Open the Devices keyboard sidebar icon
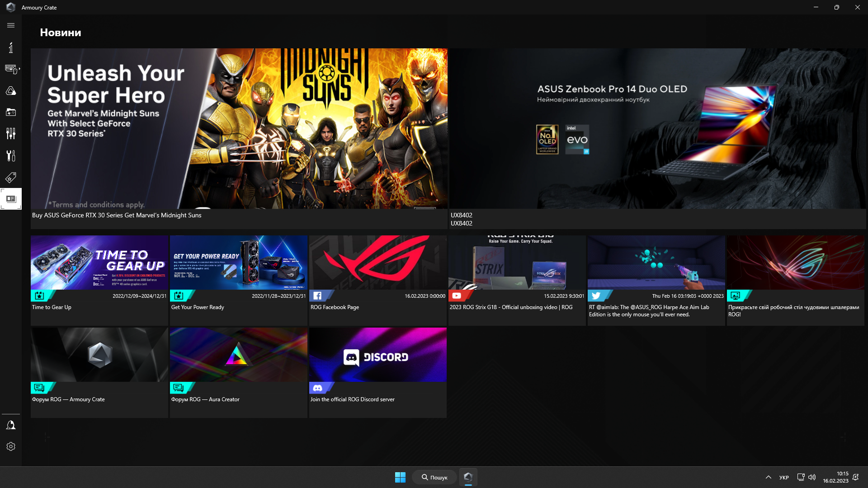 (x=11, y=69)
